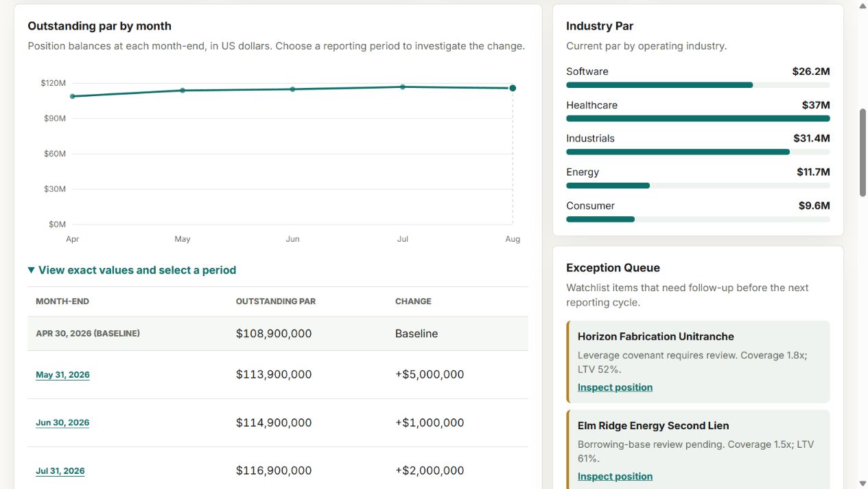This screenshot has height=489, width=868.
Task: Click the 'Exception Queue' heading
Action: (x=613, y=268)
